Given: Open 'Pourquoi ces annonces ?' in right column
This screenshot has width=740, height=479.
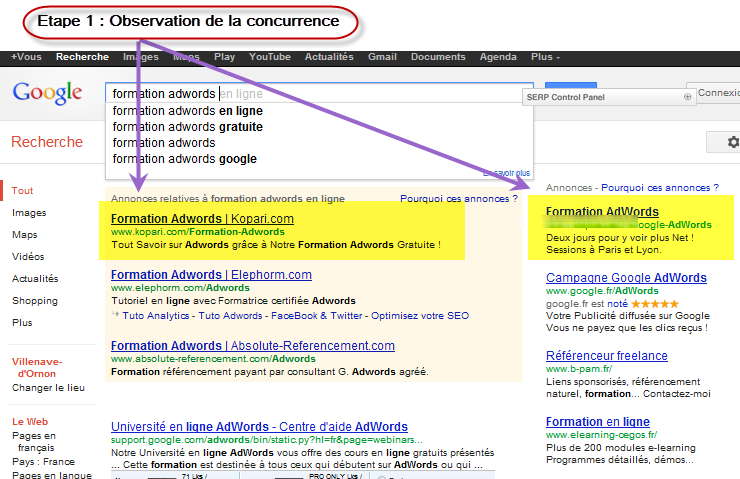Looking at the screenshot, I should tap(660, 188).
